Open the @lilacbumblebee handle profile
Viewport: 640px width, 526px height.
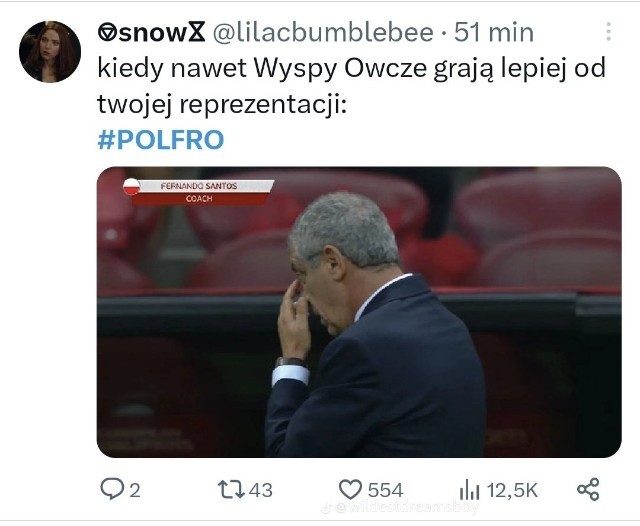[x=323, y=32]
